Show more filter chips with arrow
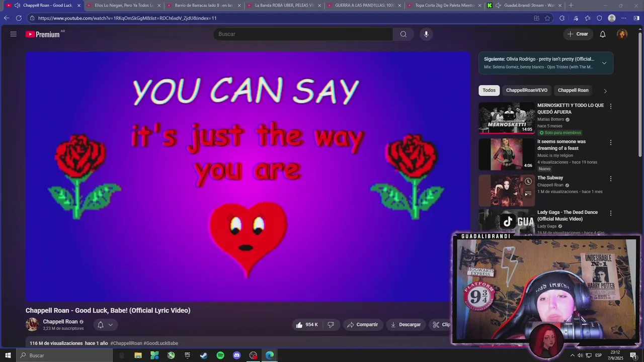The image size is (644, 362). pos(605,91)
